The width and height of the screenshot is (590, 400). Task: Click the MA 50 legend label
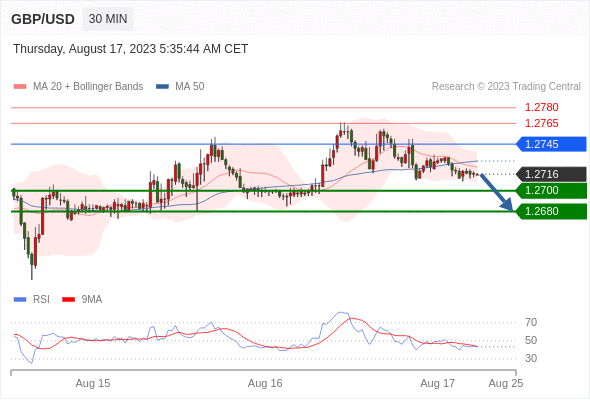coord(190,87)
